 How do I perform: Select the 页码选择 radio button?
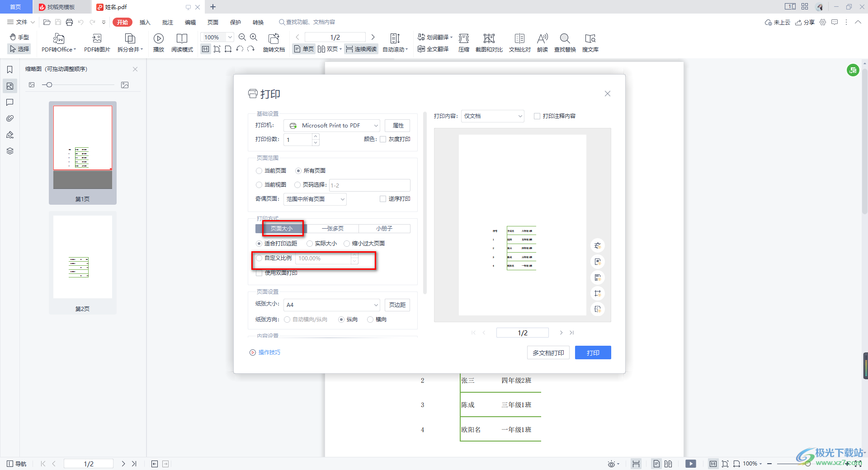coord(297,185)
